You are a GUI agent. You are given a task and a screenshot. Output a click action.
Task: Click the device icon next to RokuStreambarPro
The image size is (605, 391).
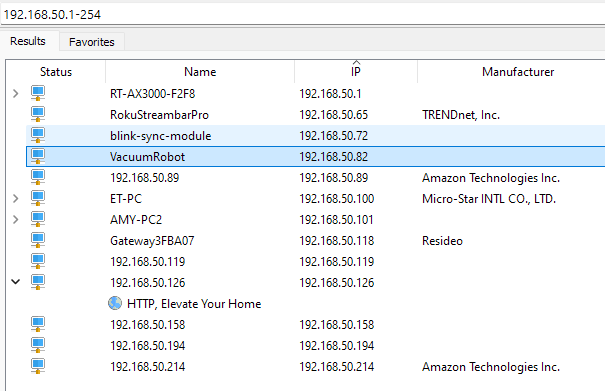38,114
